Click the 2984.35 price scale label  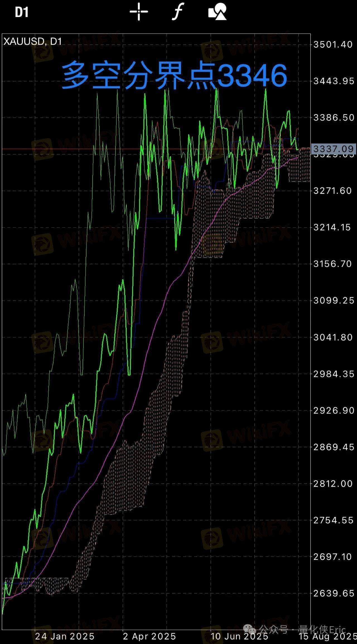coord(334,374)
